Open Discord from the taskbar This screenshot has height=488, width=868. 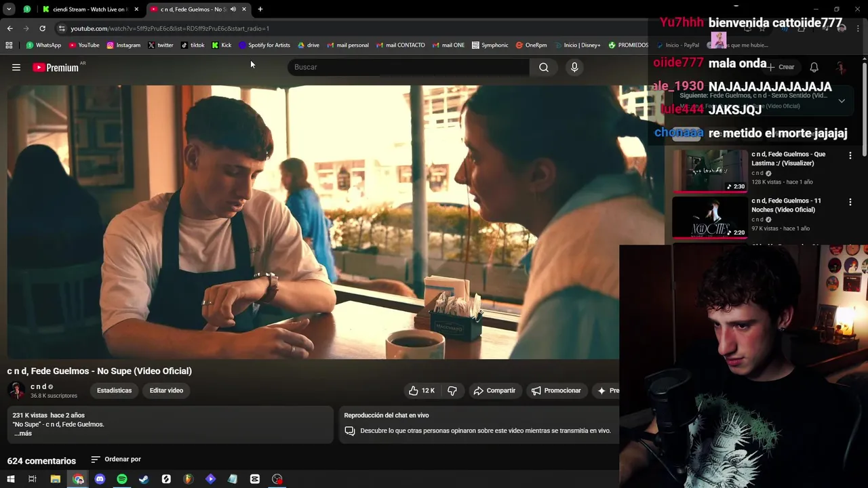click(x=100, y=479)
